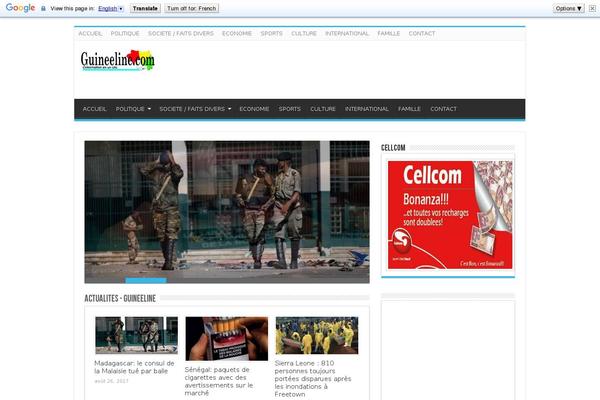Select ACCUEIL in the dark navigation bar

(95, 109)
